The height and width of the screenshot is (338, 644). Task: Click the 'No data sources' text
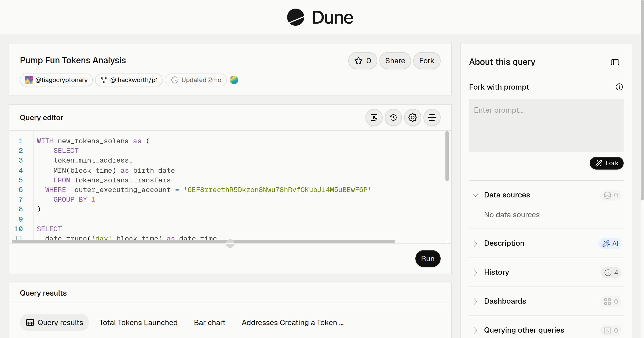click(512, 215)
